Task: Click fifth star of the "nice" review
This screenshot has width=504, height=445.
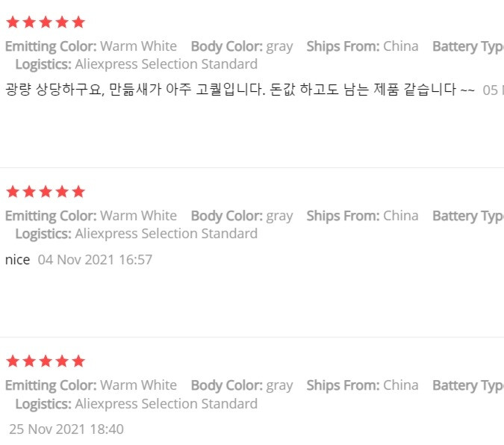Action: [78, 192]
